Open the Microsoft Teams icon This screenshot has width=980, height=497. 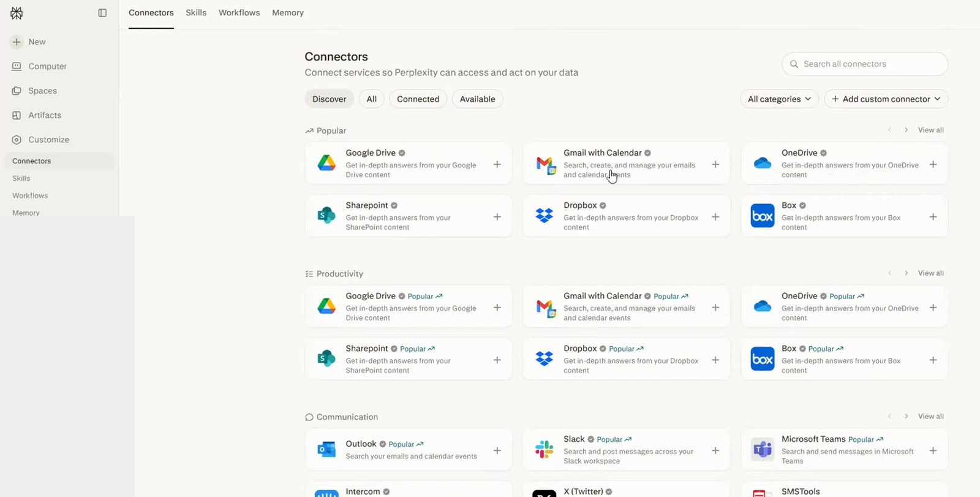click(x=763, y=450)
